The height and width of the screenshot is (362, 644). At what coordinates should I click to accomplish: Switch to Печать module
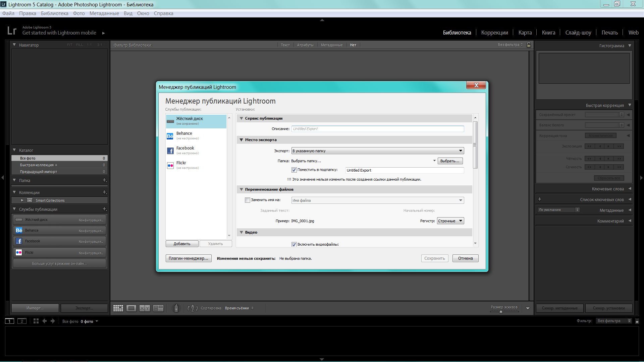(609, 33)
